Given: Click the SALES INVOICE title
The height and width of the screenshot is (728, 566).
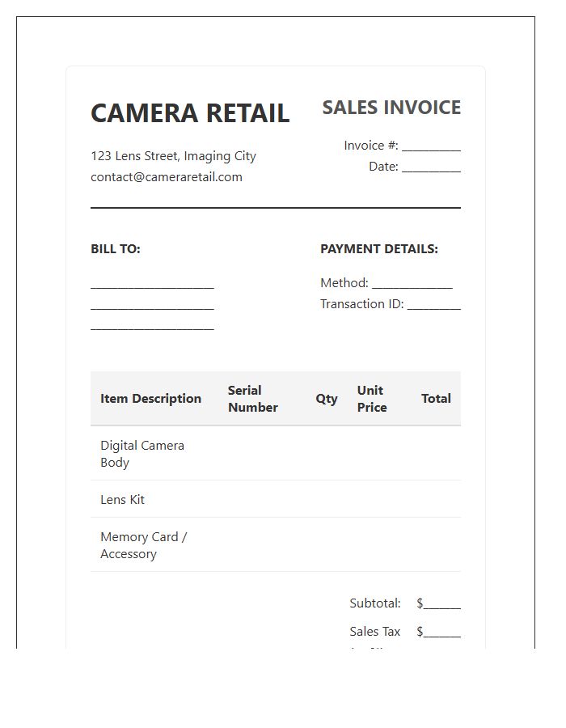Looking at the screenshot, I should point(391,108).
